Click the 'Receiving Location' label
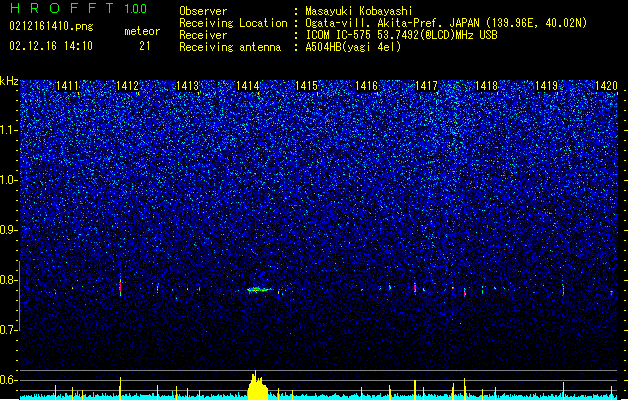This screenshot has height=400, width=629. tap(233, 23)
